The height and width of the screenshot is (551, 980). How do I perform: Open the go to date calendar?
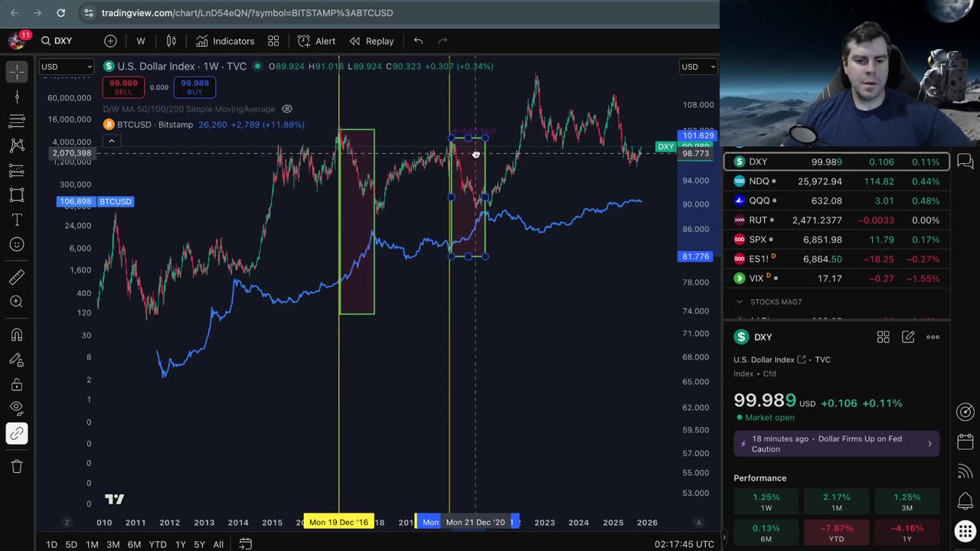245,544
